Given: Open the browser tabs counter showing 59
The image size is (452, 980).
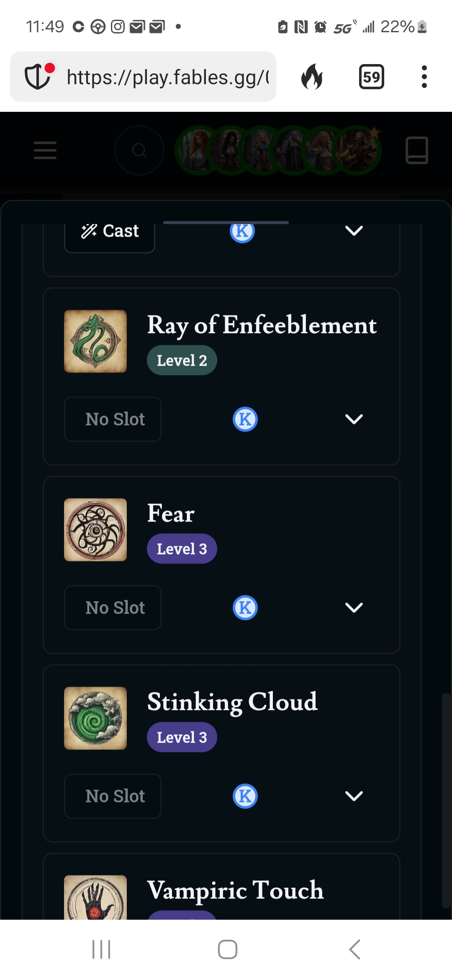Looking at the screenshot, I should pyautogui.click(x=372, y=77).
